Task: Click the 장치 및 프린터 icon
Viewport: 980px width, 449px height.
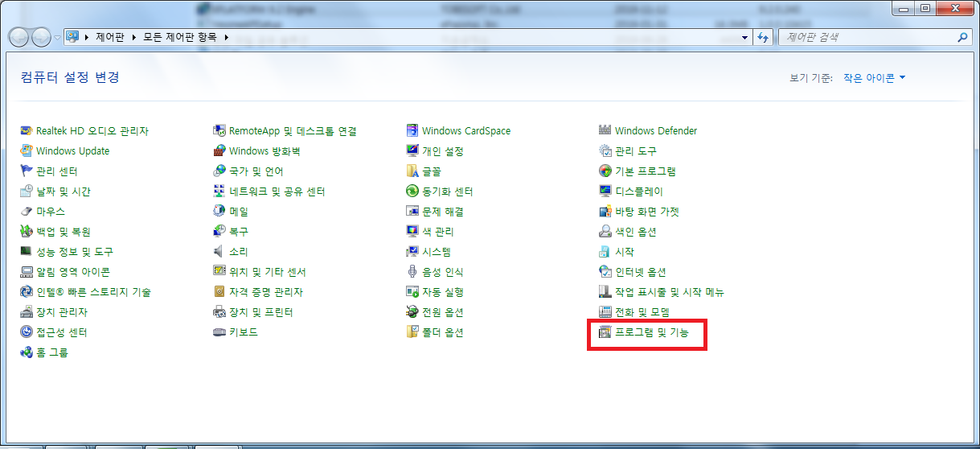Action: [x=219, y=311]
